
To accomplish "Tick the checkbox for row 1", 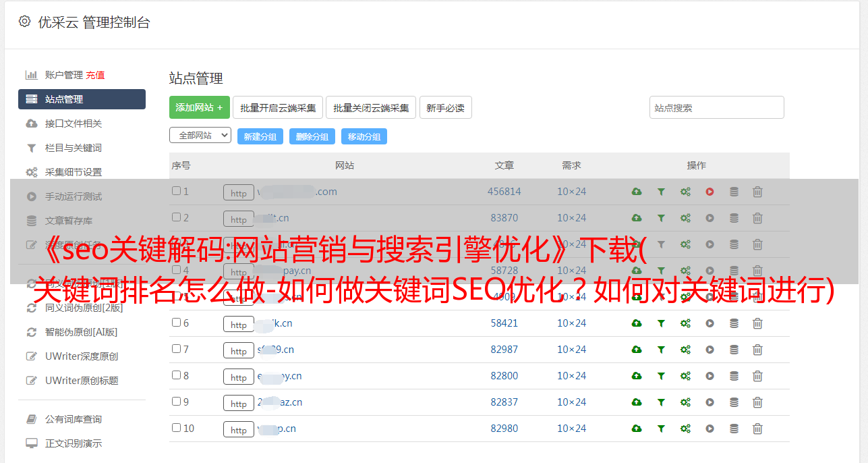I will pos(176,191).
